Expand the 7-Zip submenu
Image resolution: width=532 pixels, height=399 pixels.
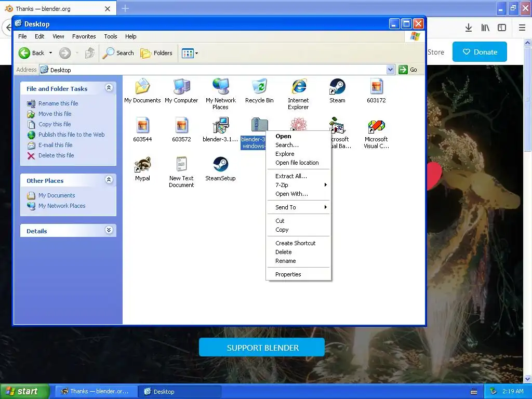click(298, 185)
